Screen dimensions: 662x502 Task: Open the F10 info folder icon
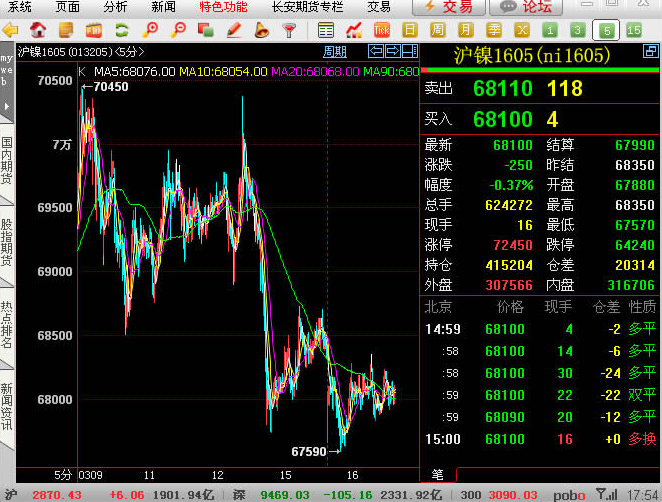pyautogui.click(x=94, y=30)
